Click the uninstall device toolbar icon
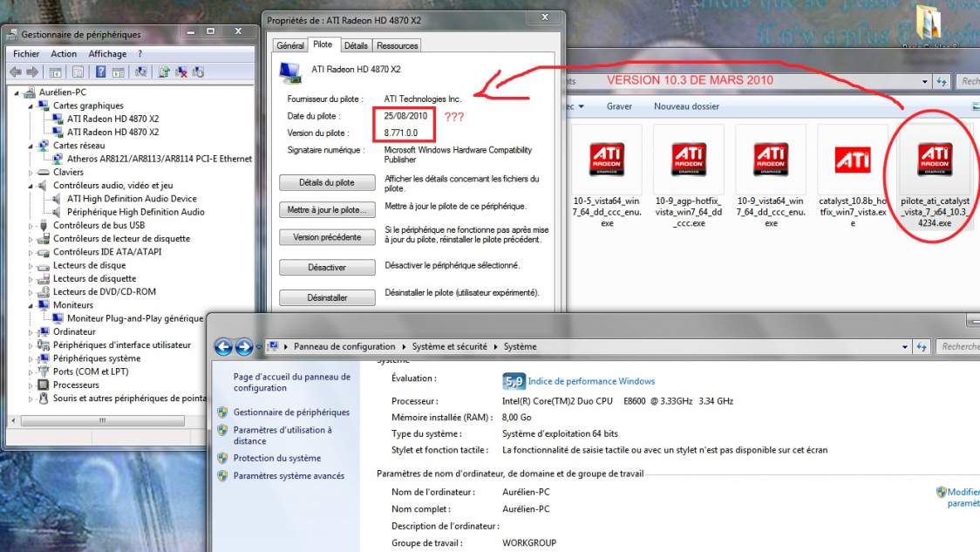This screenshot has width=980, height=552. click(x=181, y=72)
